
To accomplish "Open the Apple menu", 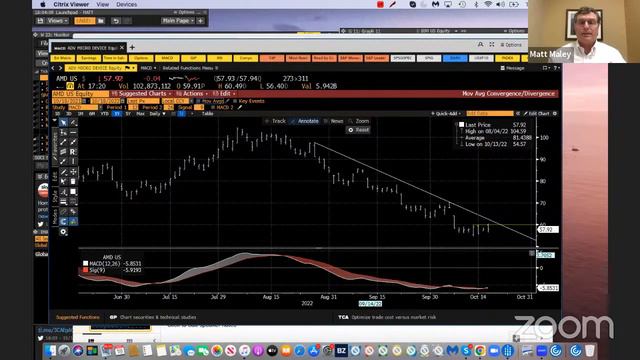I will [x=42, y=4].
